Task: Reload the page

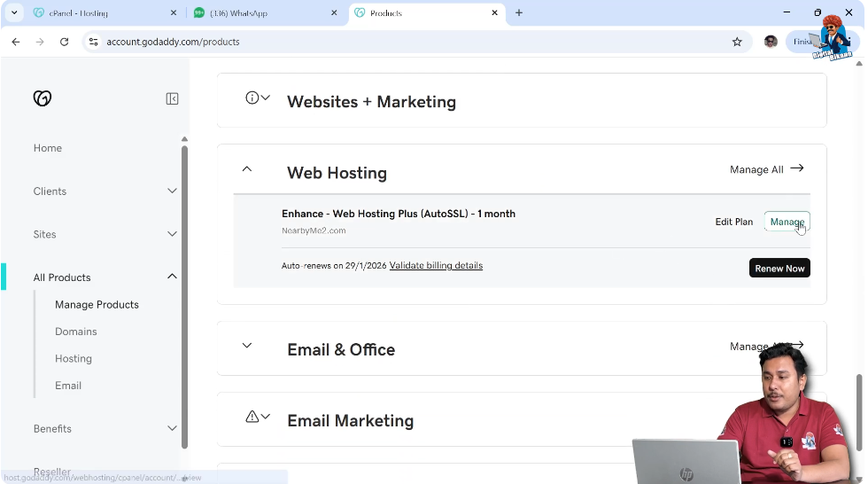Action: coord(64,42)
